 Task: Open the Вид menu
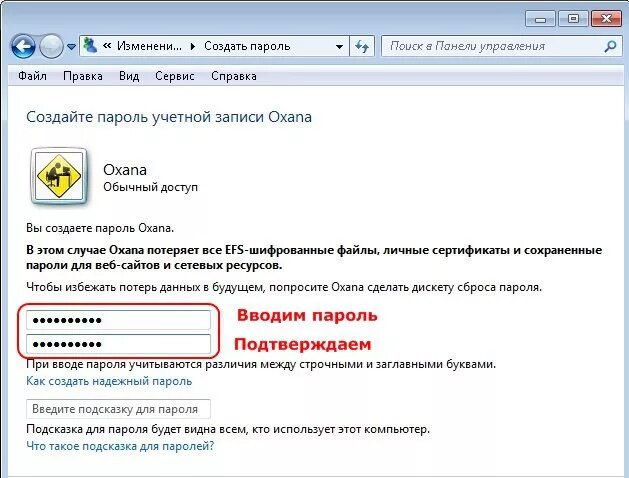[x=129, y=76]
